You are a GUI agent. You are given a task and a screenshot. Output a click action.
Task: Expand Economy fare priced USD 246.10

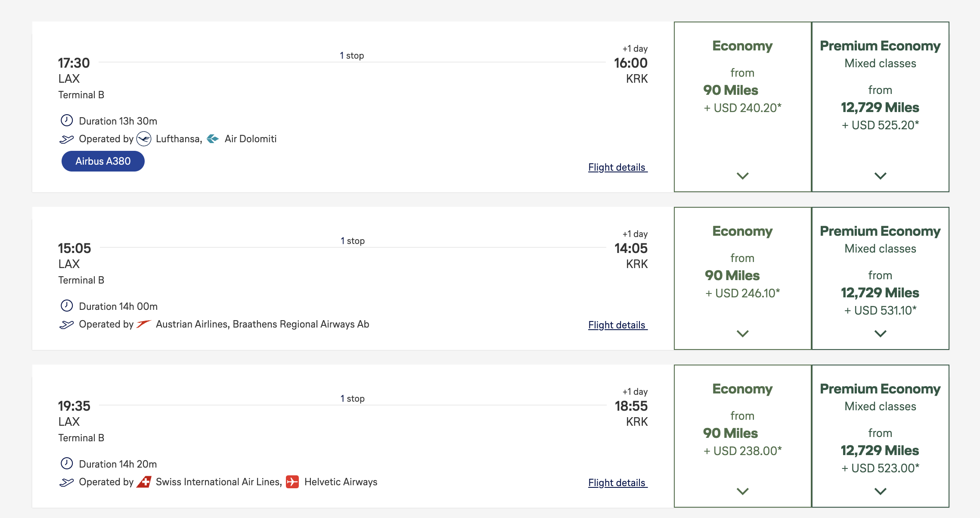pos(742,334)
